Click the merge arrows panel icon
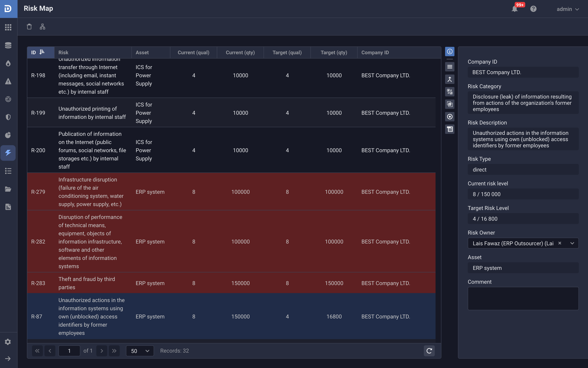The height and width of the screenshot is (368, 588). click(450, 79)
